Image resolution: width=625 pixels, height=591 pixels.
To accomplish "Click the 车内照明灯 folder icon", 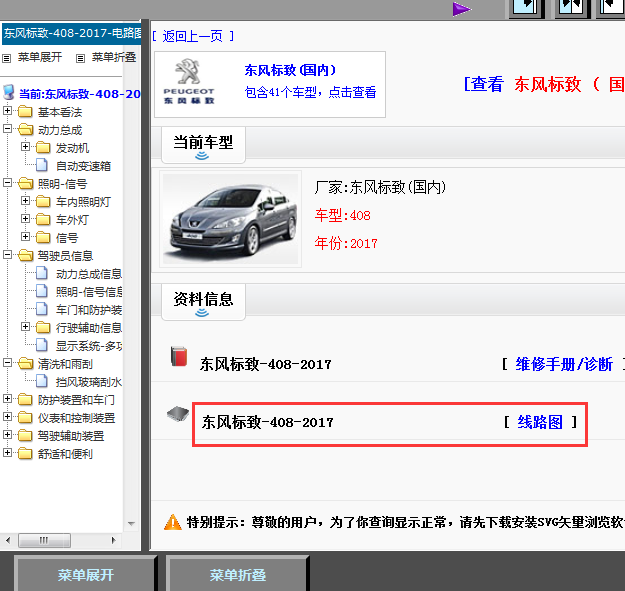I will click(43, 201).
